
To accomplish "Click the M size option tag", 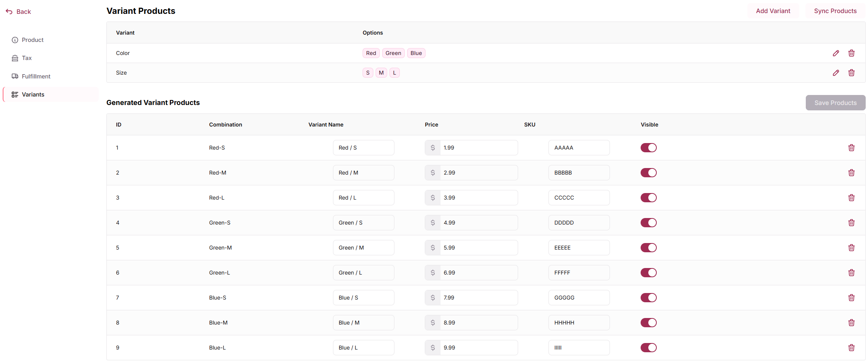I will (381, 73).
